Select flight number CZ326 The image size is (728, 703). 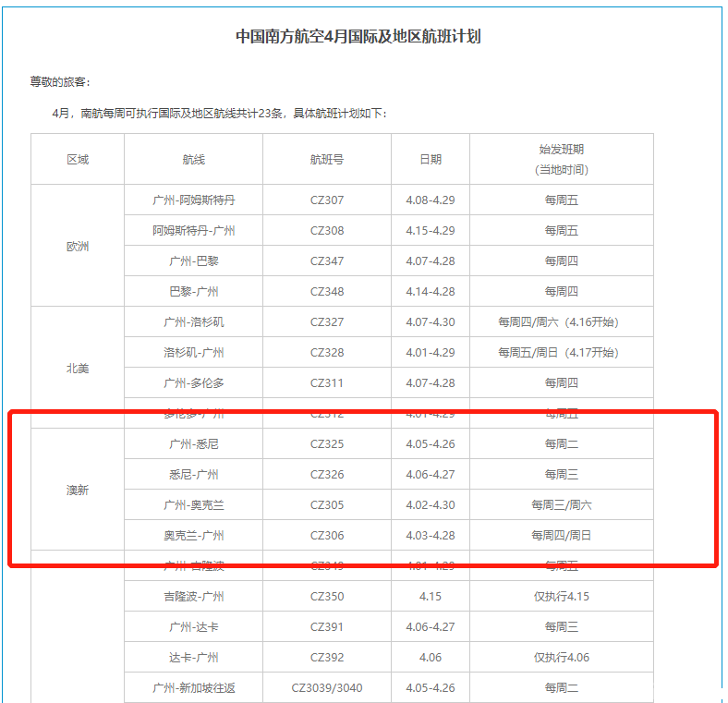click(327, 475)
